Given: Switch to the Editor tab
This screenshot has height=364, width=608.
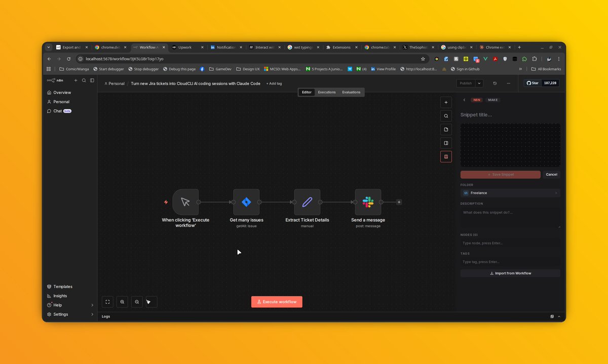Looking at the screenshot, I should (x=307, y=92).
